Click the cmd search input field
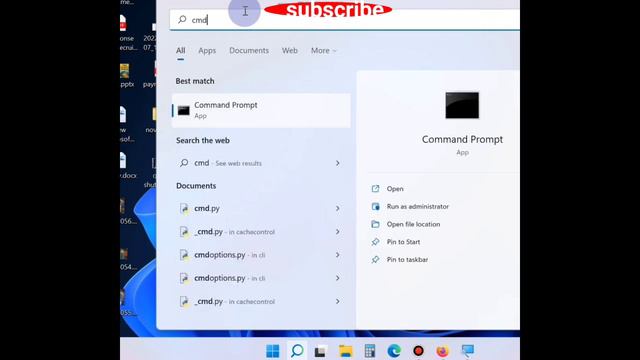The width and height of the screenshot is (640, 360). [x=345, y=20]
